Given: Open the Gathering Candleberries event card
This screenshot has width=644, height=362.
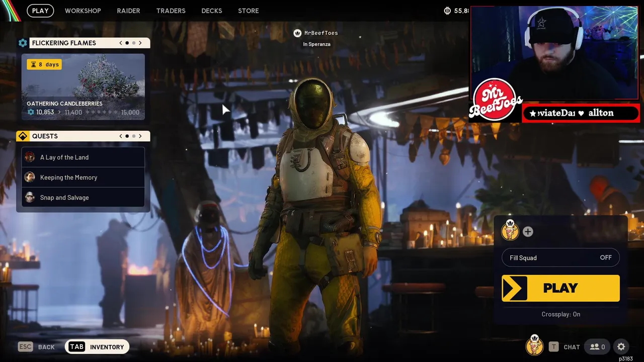Looking at the screenshot, I should click(83, 86).
